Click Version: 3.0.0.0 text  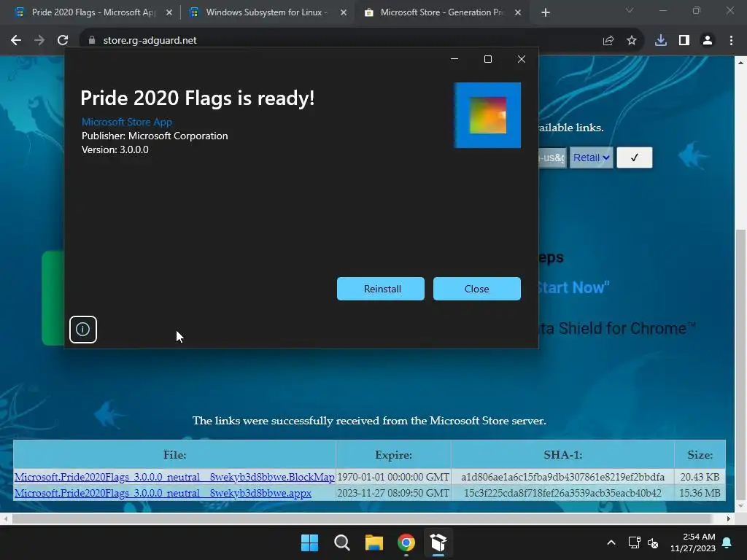click(115, 149)
